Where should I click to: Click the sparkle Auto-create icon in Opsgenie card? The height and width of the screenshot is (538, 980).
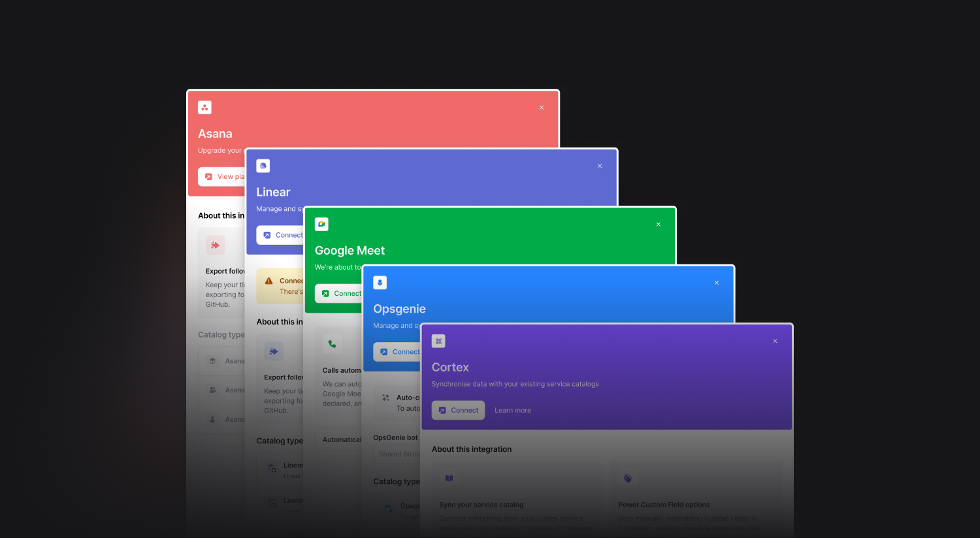385,398
